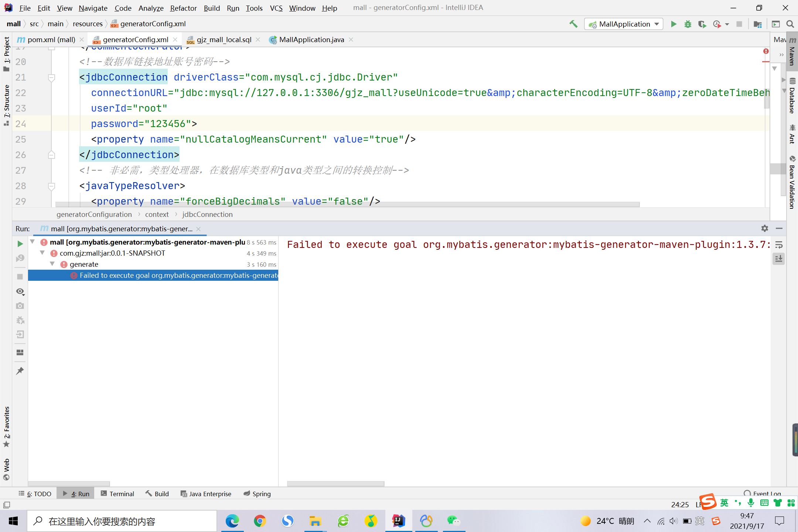This screenshot has height=532, width=798.
Task: Toggle soft-wrap in console output
Action: pyautogui.click(x=779, y=245)
